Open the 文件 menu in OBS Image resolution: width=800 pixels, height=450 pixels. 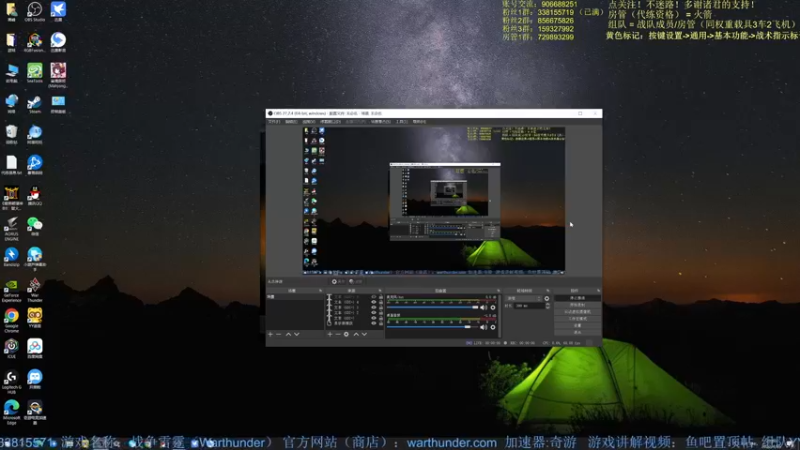click(274, 122)
